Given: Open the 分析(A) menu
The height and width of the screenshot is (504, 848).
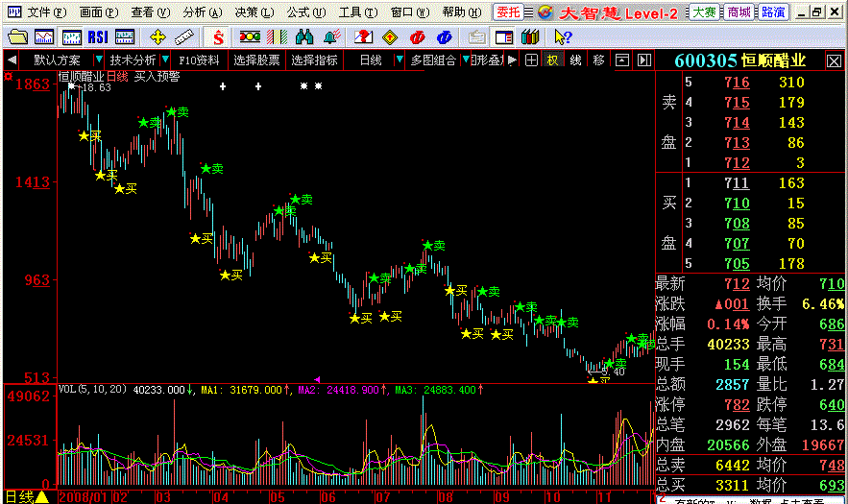Looking at the screenshot, I should (203, 12).
